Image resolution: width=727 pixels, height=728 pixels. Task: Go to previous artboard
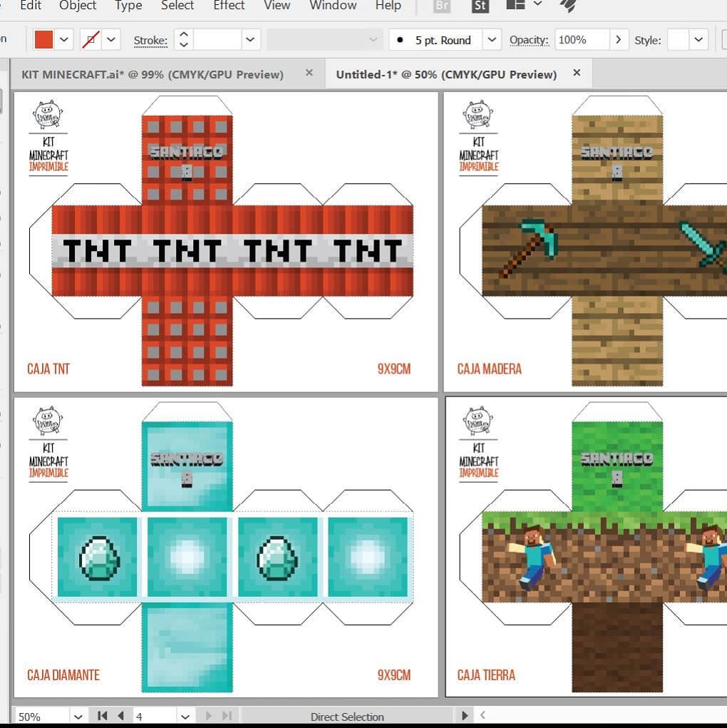pyautogui.click(x=121, y=715)
